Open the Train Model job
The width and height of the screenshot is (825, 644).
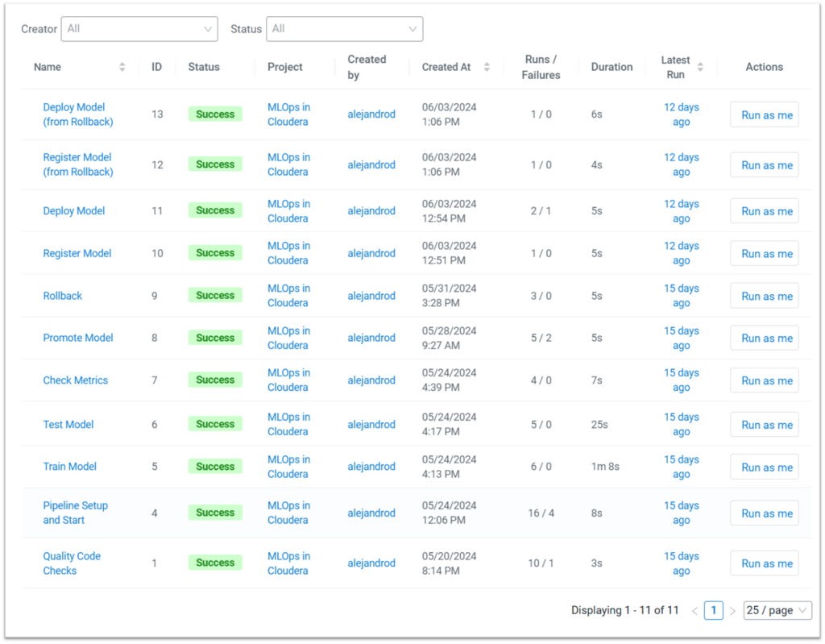tap(70, 467)
